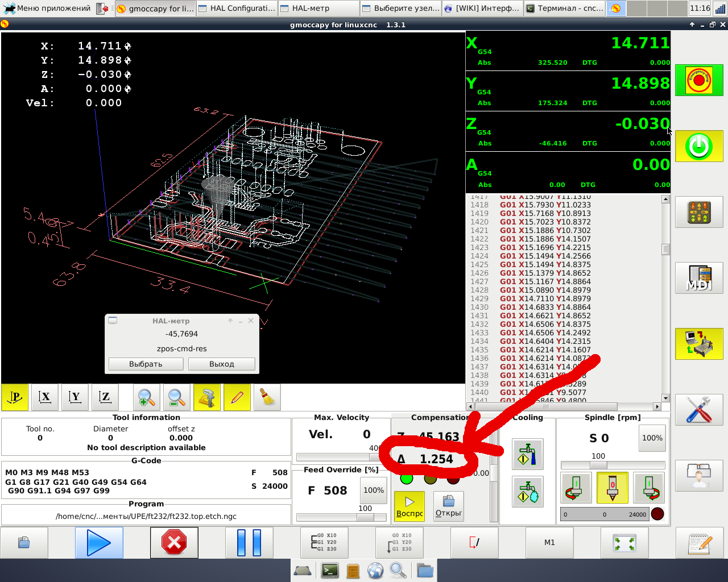Activate single step mode button
728x582 pixels.
coord(324,543)
